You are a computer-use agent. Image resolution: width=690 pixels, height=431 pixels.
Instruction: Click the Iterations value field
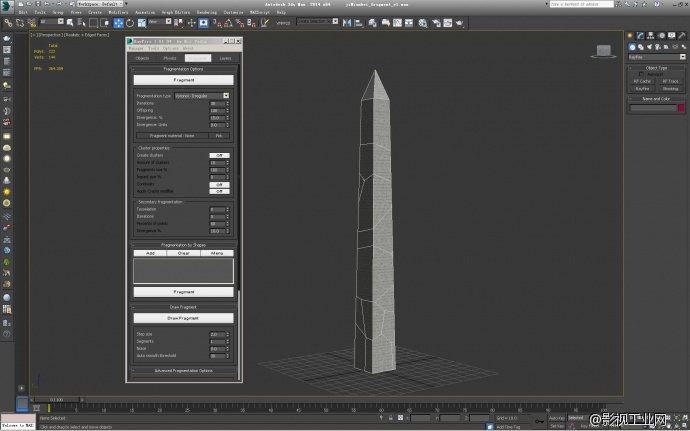click(x=217, y=103)
